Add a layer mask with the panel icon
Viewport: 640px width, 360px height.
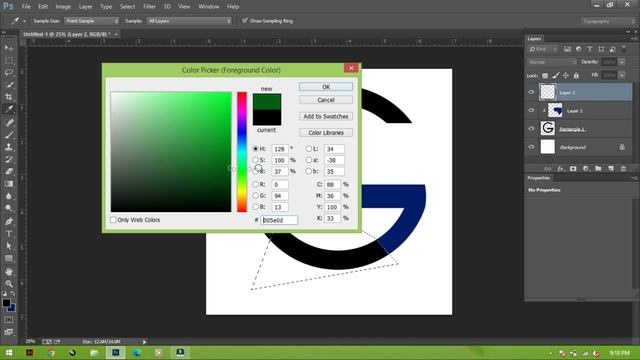573,169
